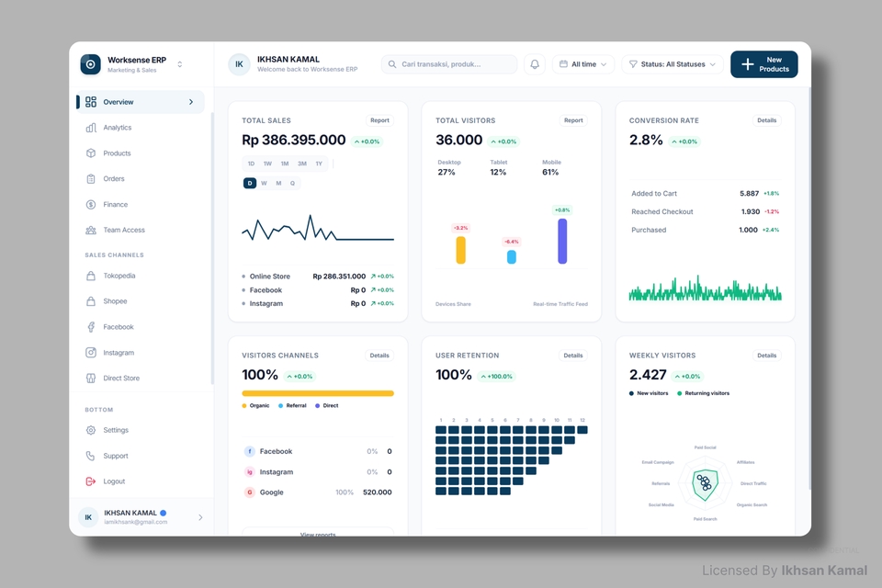Open the Instagram sales channel icon

[91, 352]
